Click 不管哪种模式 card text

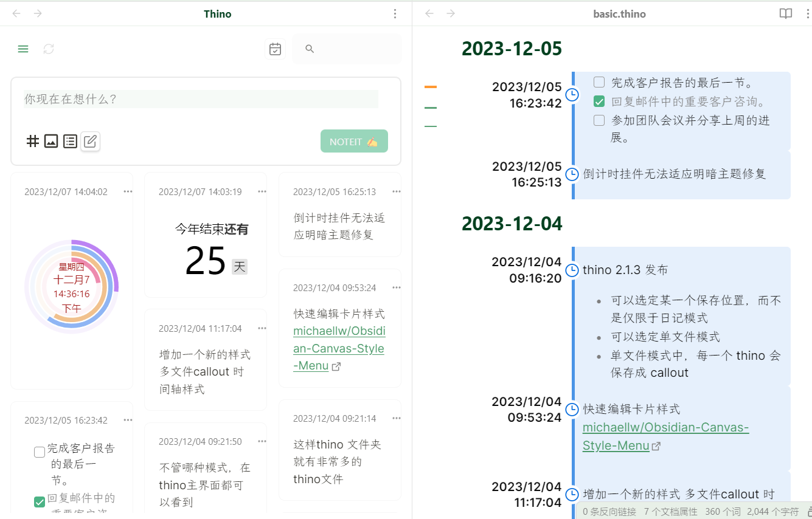pos(205,485)
